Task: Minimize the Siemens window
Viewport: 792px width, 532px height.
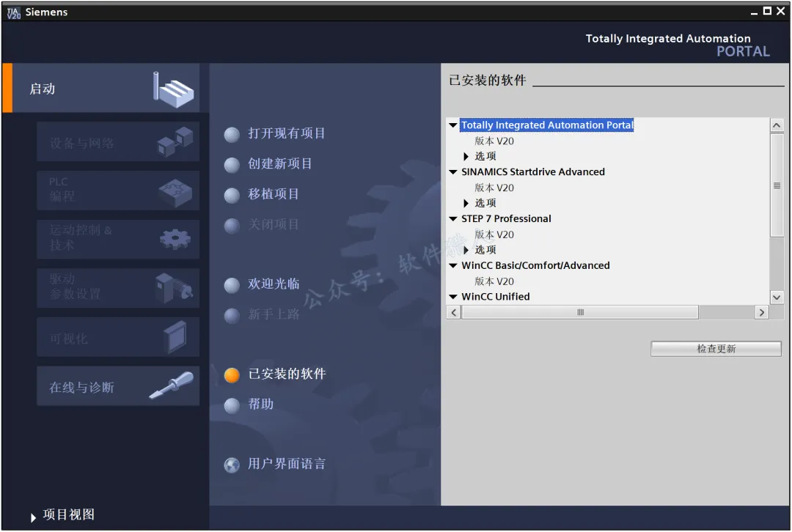Action: (x=754, y=12)
